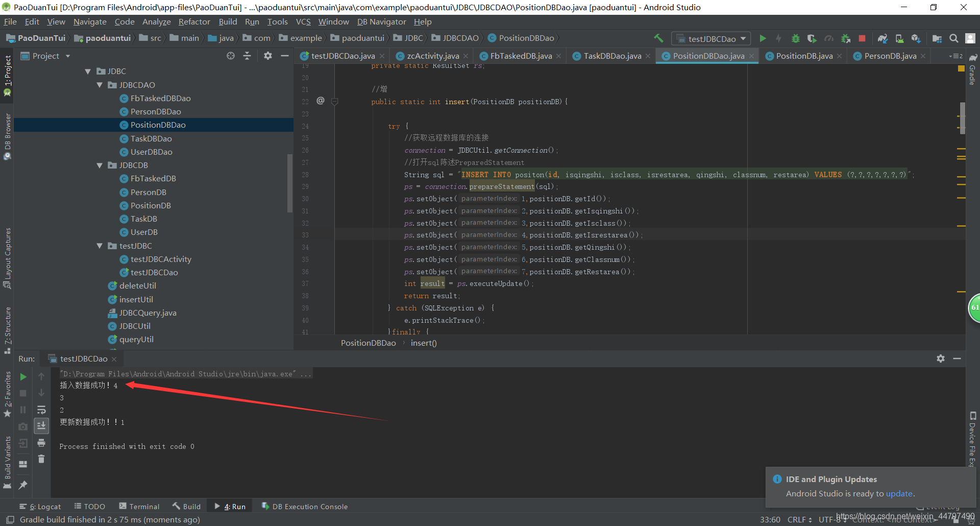Open the AVD Manager icon
This screenshot has height=526, width=980.
(x=899, y=38)
